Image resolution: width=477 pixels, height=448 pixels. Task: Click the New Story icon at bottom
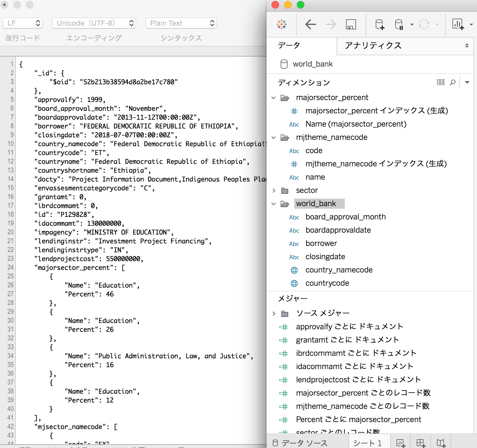tap(439, 443)
